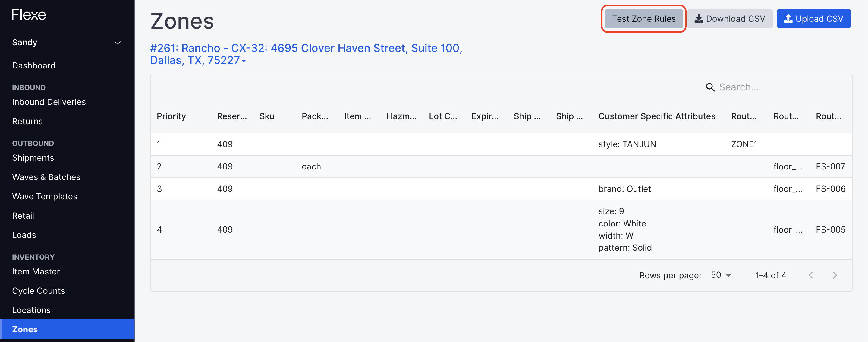The image size is (868, 342).
Task: Click the Expir... column header
Action: click(485, 116)
